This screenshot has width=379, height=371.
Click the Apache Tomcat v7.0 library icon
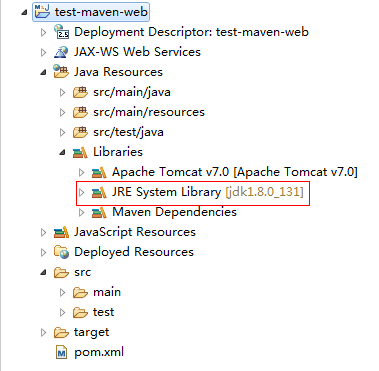pos(99,172)
